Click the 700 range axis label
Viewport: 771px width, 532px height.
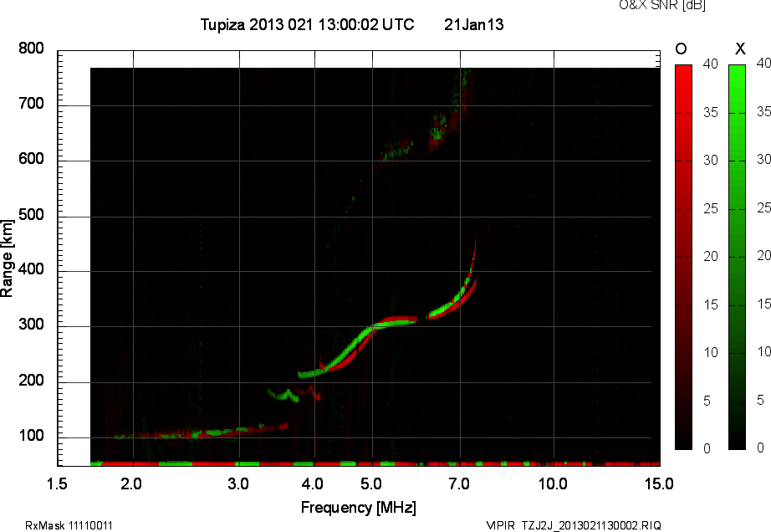[31, 104]
